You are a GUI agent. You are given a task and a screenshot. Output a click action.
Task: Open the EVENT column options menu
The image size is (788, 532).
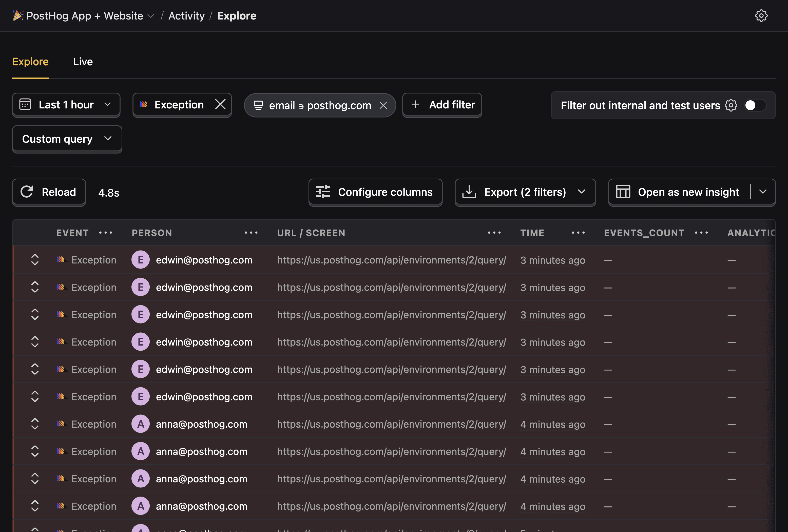click(106, 233)
